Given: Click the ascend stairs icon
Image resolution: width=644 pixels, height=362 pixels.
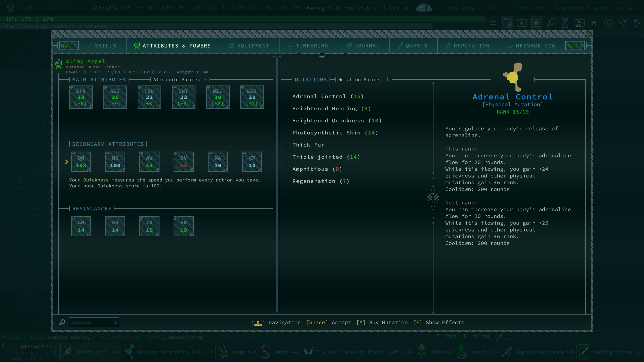Looking at the screenshot, I should [637, 23].
